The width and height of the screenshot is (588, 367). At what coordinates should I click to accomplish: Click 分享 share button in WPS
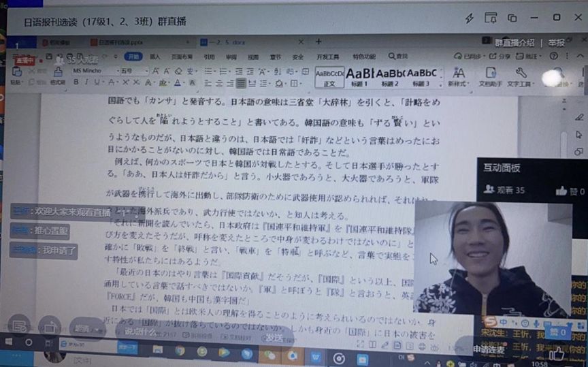[500, 57]
